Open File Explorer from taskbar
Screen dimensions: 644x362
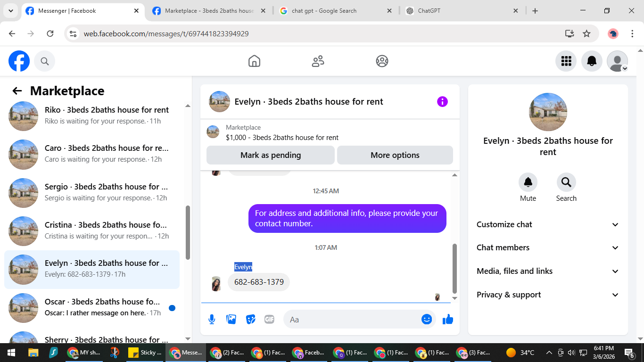coord(33,353)
